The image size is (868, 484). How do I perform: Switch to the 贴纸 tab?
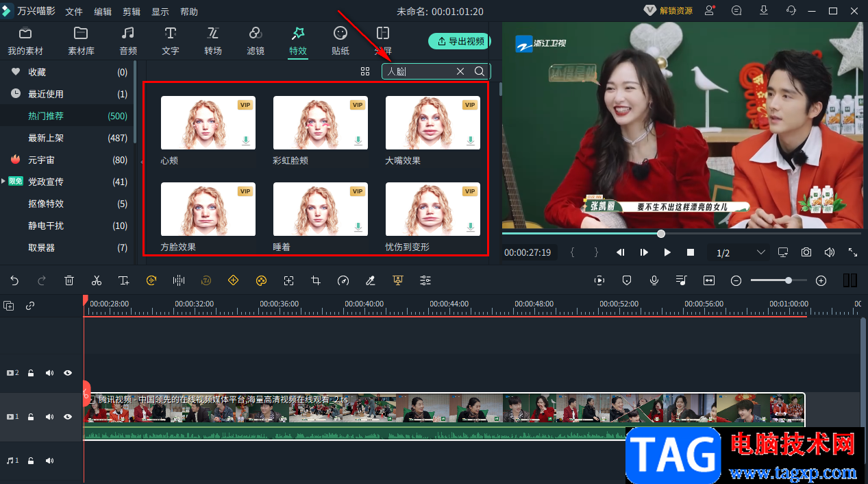tap(340, 41)
